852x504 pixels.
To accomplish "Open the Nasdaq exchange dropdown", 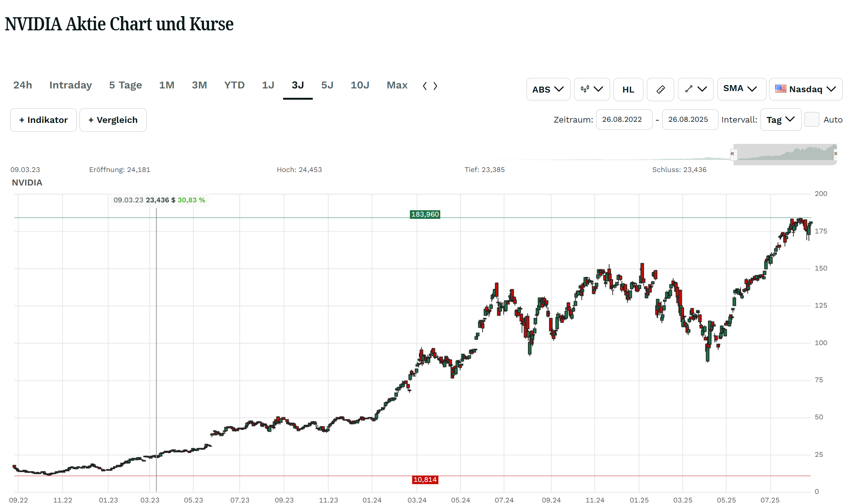I will tap(805, 89).
